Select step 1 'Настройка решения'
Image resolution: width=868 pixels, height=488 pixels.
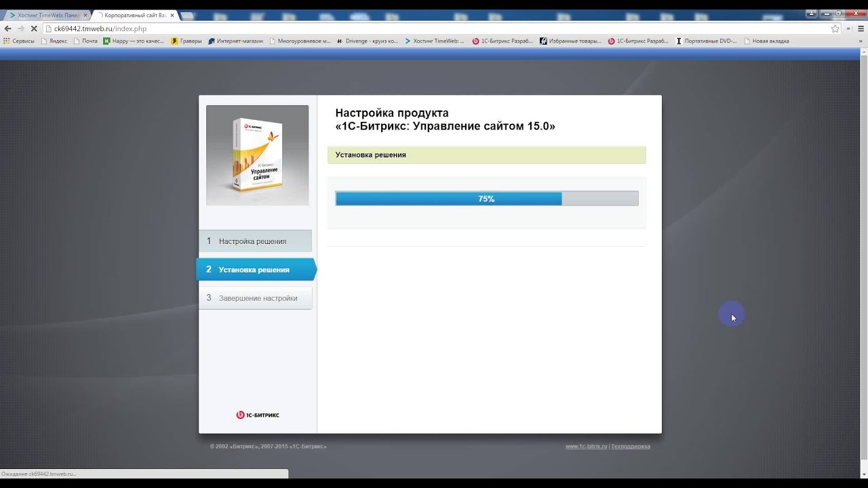[x=255, y=241]
